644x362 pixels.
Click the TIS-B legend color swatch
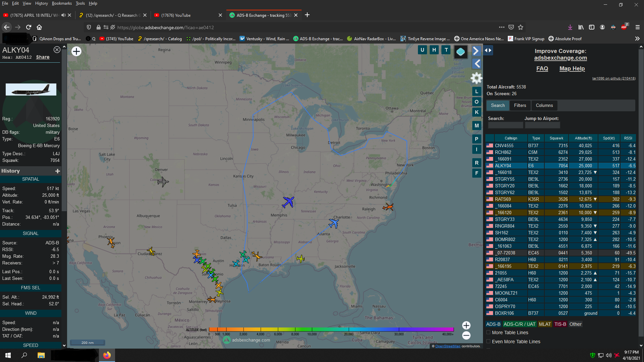tap(560, 324)
